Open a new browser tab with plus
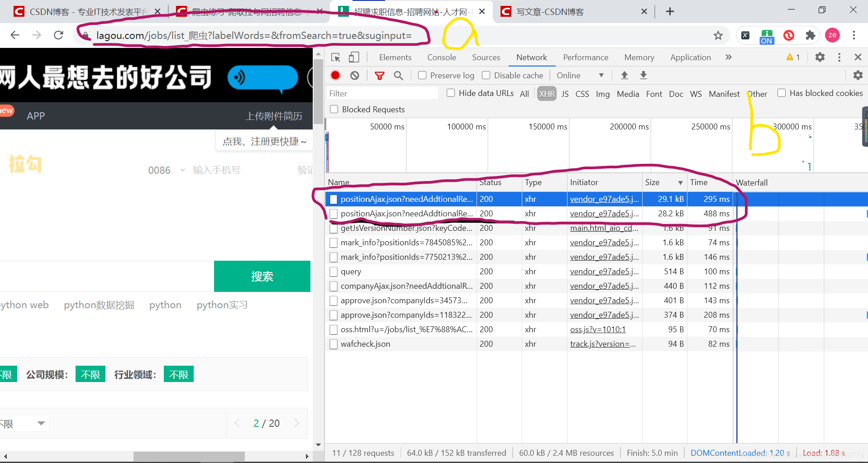The image size is (868, 463). (x=670, y=11)
